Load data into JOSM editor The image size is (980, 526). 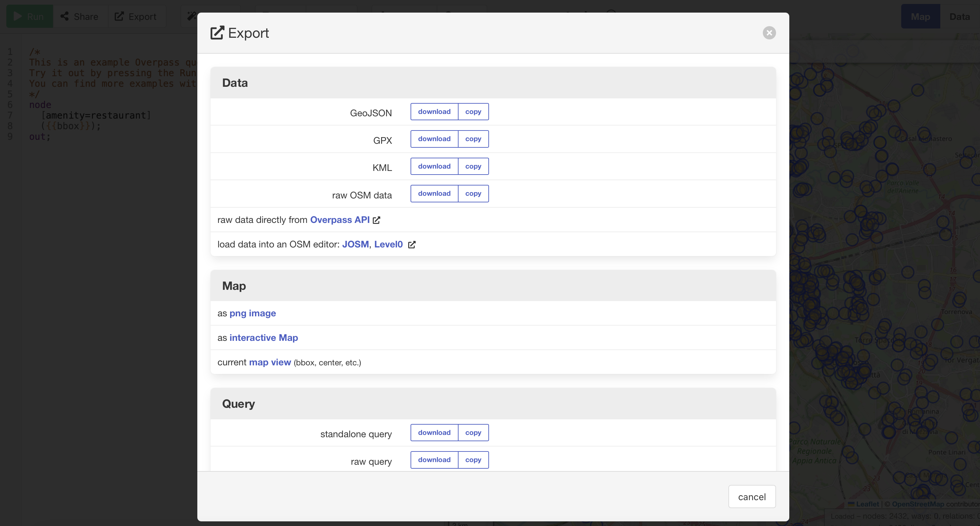[355, 244]
